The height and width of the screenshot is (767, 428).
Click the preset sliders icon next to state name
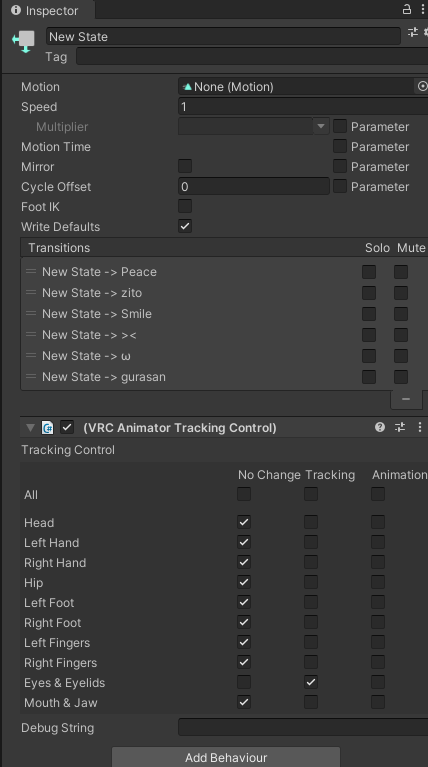tap(413, 32)
